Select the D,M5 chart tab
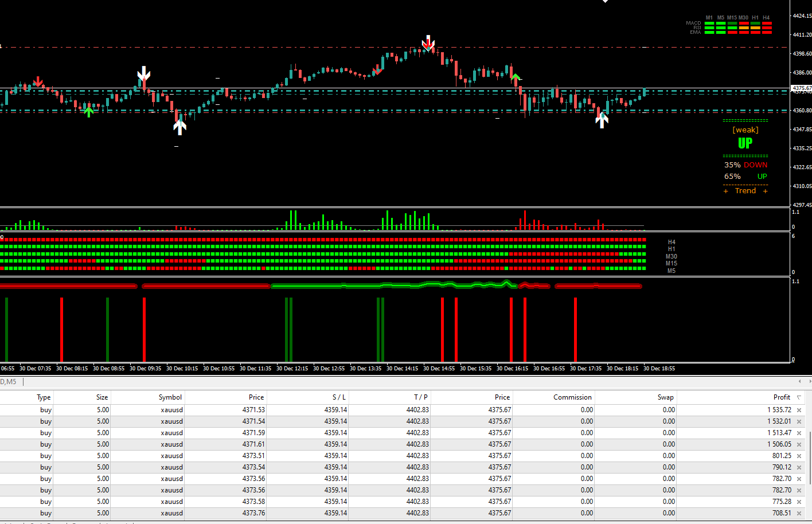Screen dimensions: 812x524 tap(9, 382)
